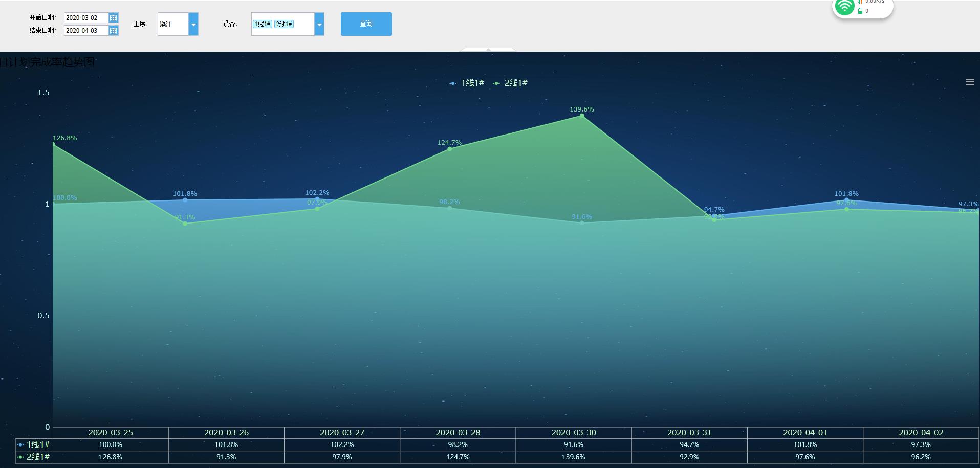980x468 pixels.
Task: Toggle the 2线1# series in the chart legend
Action: pyautogui.click(x=510, y=83)
